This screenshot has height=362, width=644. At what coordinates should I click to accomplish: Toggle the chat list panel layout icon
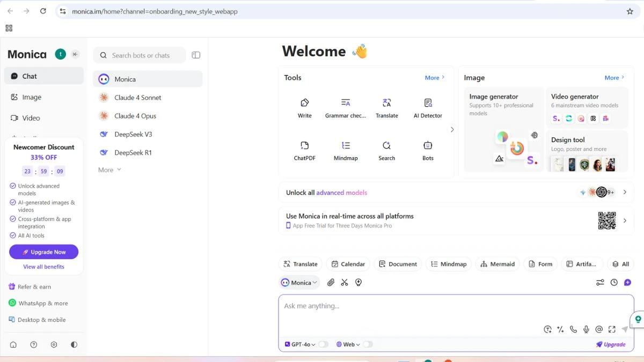pyautogui.click(x=196, y=55)
